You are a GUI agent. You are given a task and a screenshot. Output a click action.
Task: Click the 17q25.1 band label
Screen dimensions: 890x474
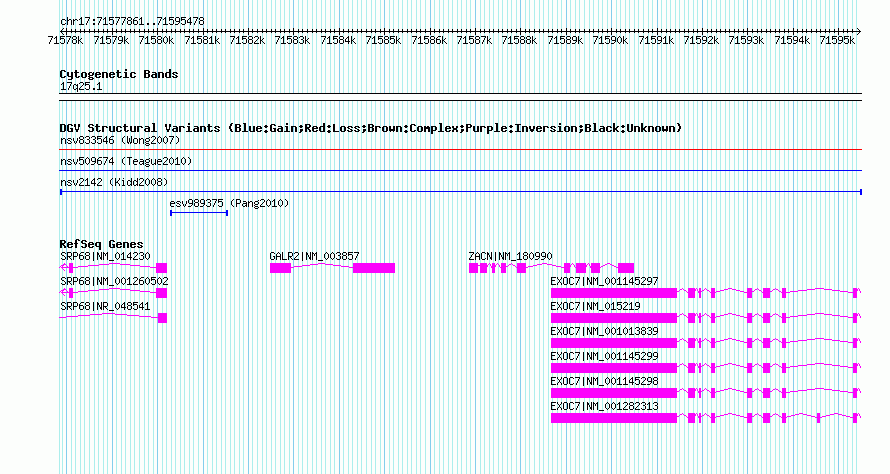pos(81,87)
